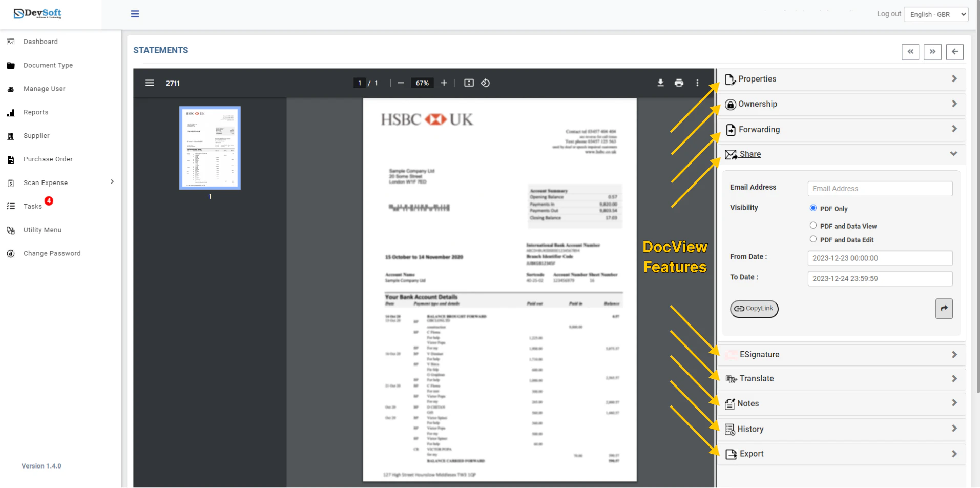Open the English - GBR language dropdown

(935, 14)
